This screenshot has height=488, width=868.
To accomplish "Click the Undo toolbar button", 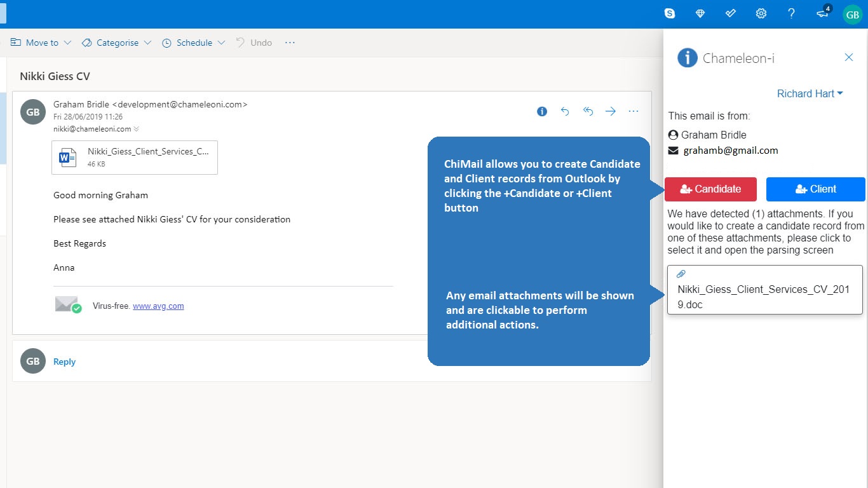I will (x=254, y=43).
